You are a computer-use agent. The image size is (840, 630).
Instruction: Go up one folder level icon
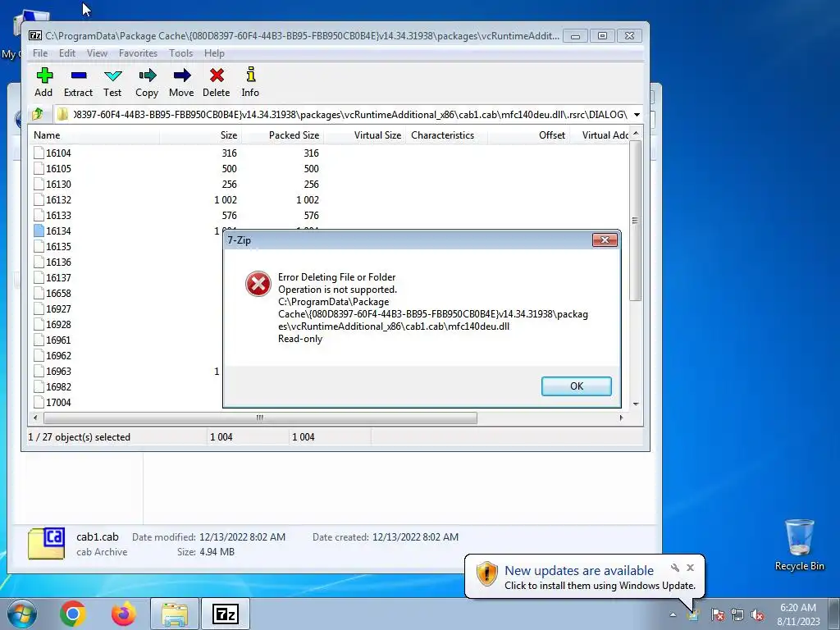tap(38, 114)
